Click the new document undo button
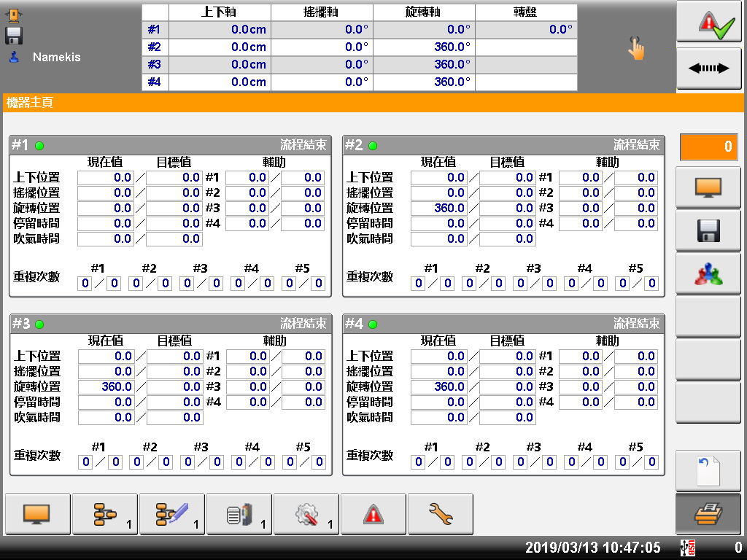This screenshot has width=747, height=560. (x=708, y=470)
